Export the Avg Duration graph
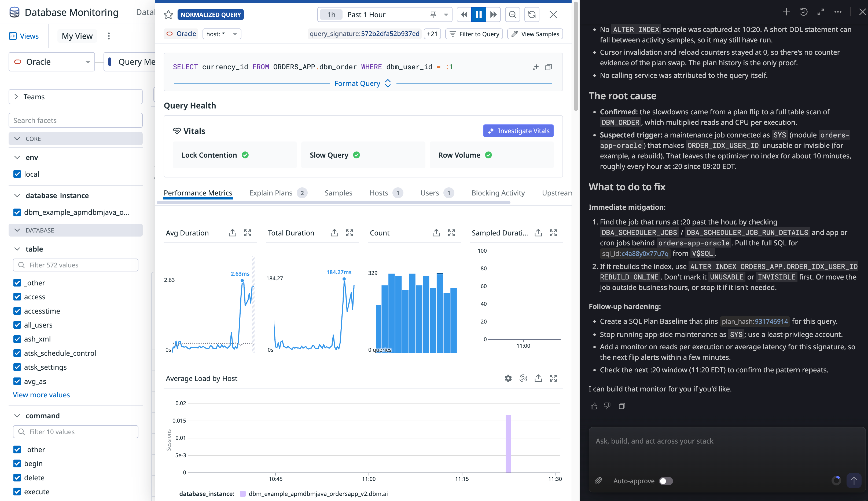The image size is (868, 501). point(232,233)
